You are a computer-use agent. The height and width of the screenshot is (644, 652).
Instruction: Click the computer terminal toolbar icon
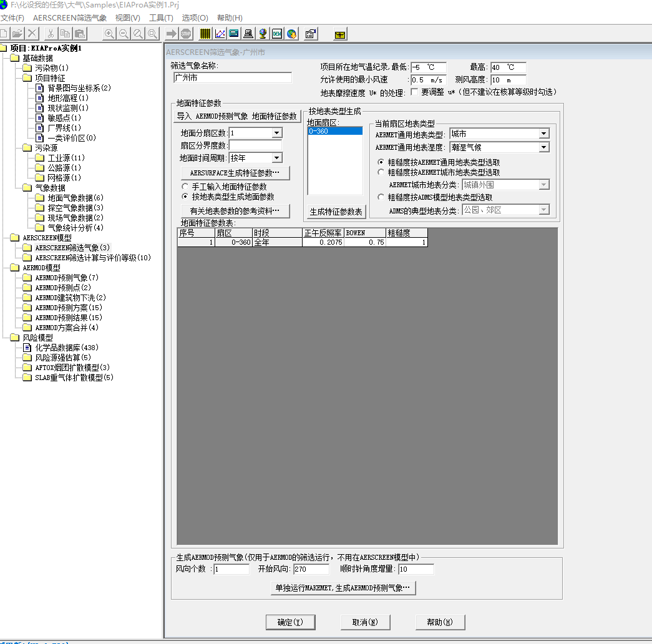pos(248,34)
